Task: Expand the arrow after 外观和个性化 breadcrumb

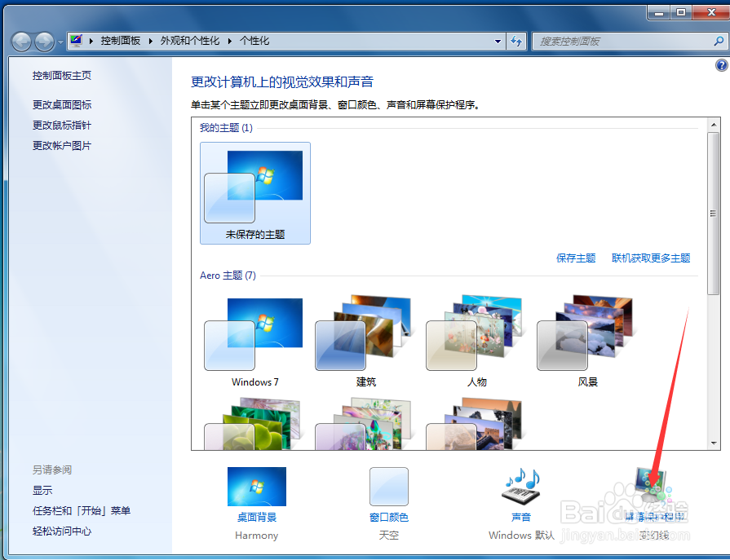Action: pyautogui.click(x=229, y=40)
